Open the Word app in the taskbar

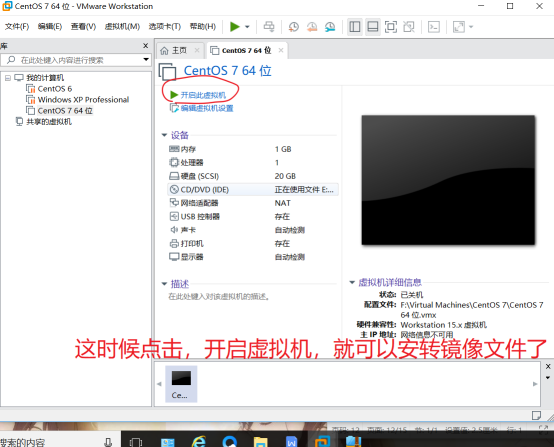tap(291, 442)
